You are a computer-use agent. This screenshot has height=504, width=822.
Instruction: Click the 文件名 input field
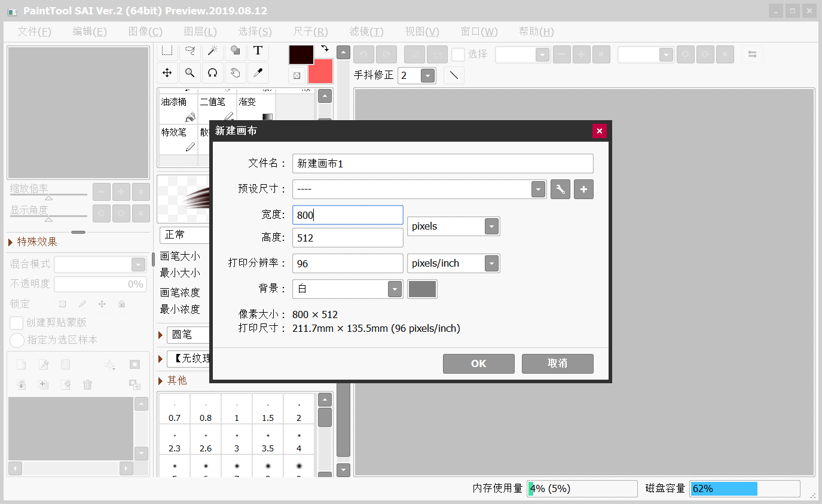tap(443, 164)
